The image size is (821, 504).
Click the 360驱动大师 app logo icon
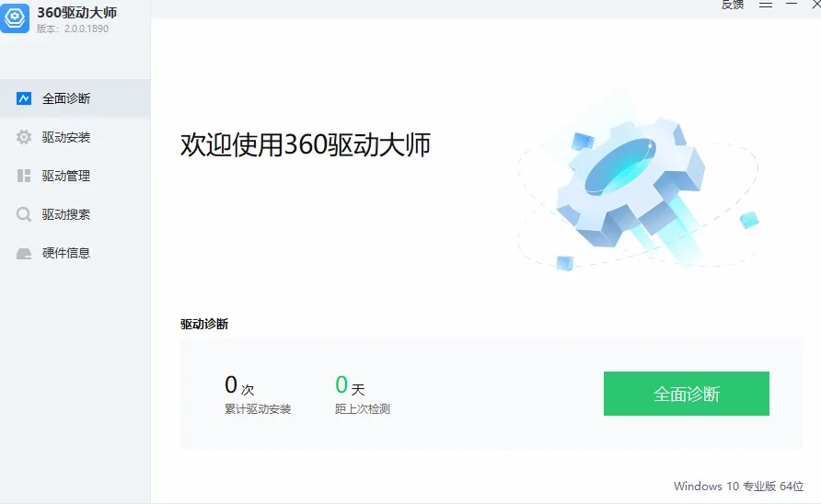point(14,17)
